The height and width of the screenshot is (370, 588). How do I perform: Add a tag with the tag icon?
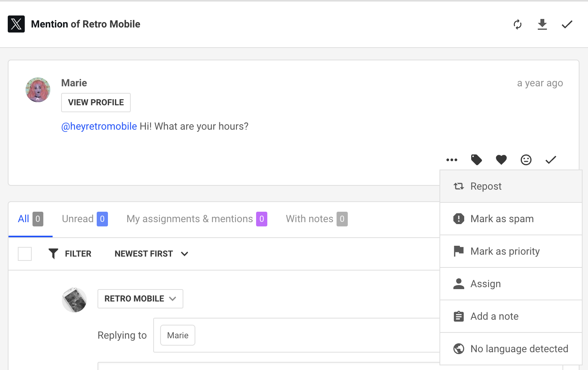click(477, 160)
